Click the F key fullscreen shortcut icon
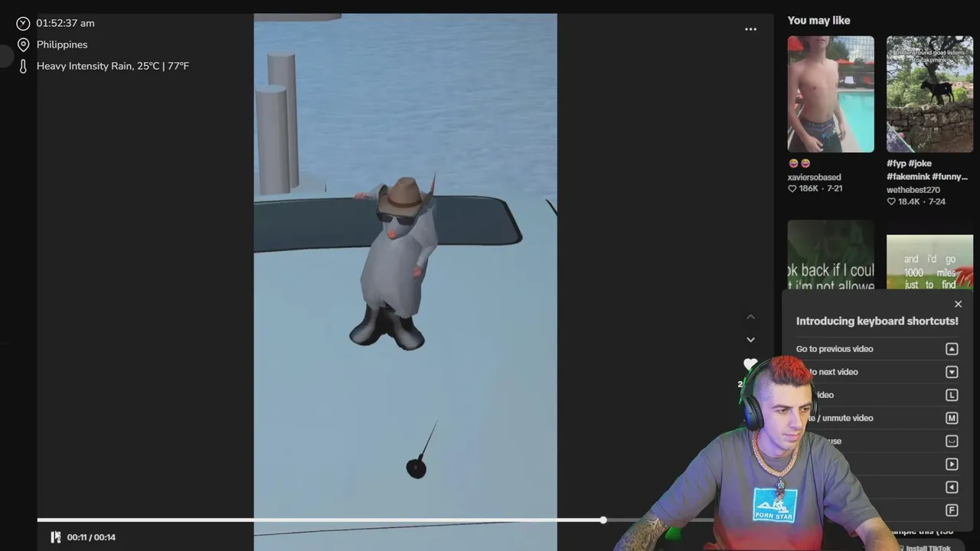 pyautogui.click(x=952, y=510)
